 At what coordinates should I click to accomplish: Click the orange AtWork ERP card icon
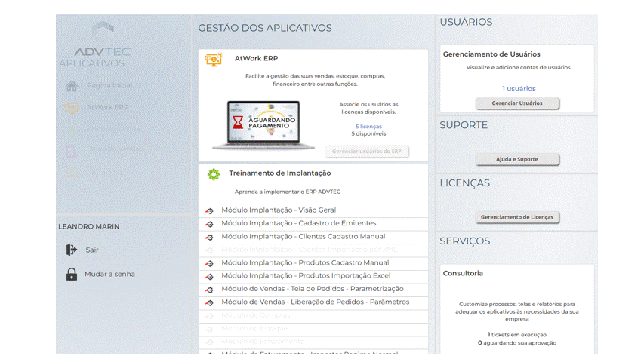(214, 60)
